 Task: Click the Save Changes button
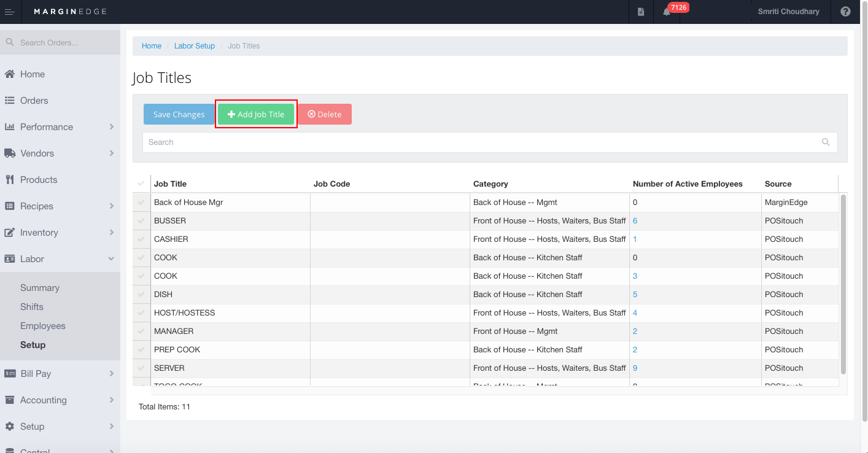179,114
